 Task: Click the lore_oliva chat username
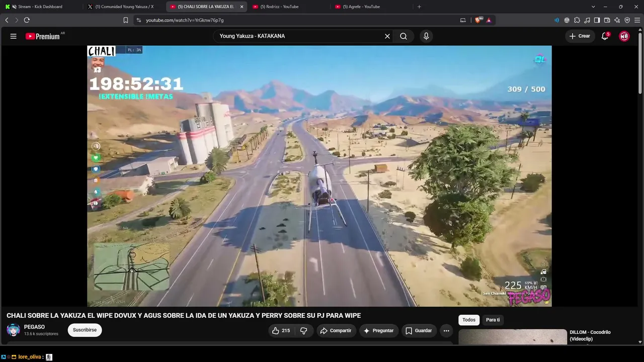click(x=30, y=357)
